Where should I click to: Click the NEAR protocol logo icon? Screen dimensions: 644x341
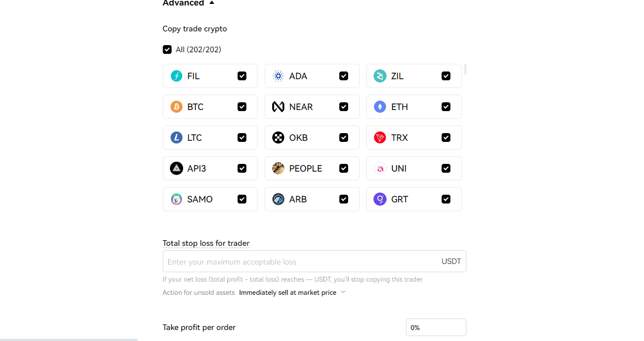tap(278, 107)
